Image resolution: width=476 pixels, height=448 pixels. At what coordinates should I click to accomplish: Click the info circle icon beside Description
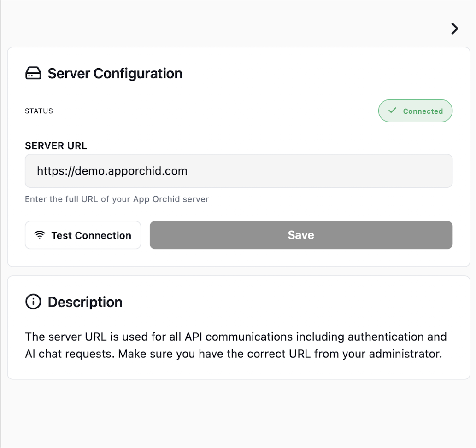[x=33, y=302]
